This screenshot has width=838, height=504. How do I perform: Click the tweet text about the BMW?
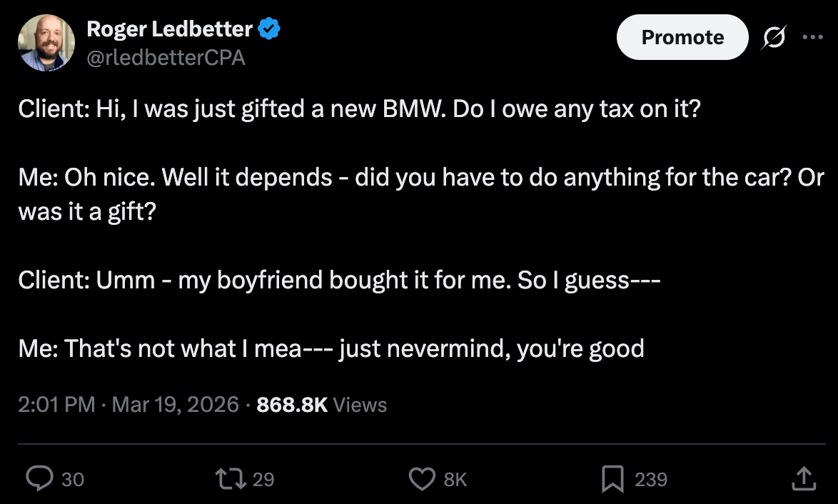[358, 111]
